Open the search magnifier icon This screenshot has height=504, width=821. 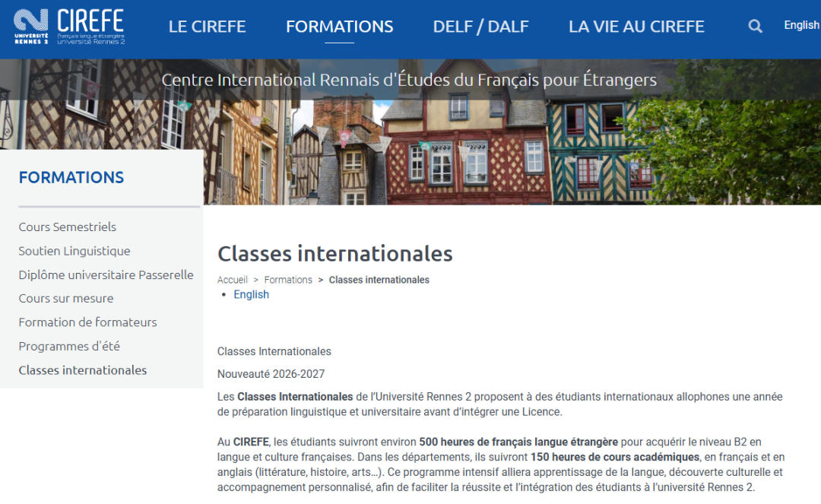(x=755, y=25)
